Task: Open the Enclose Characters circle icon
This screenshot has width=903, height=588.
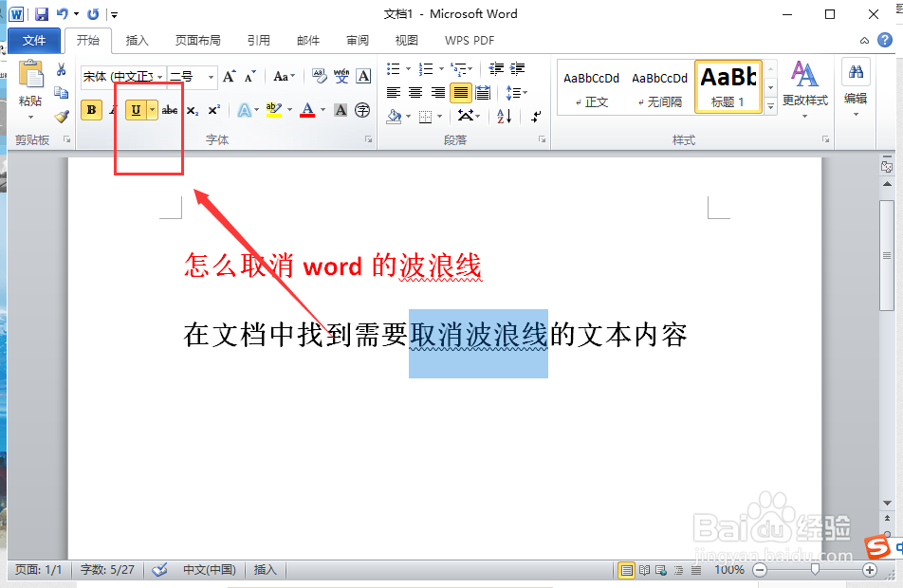Action: coord(362,110)
